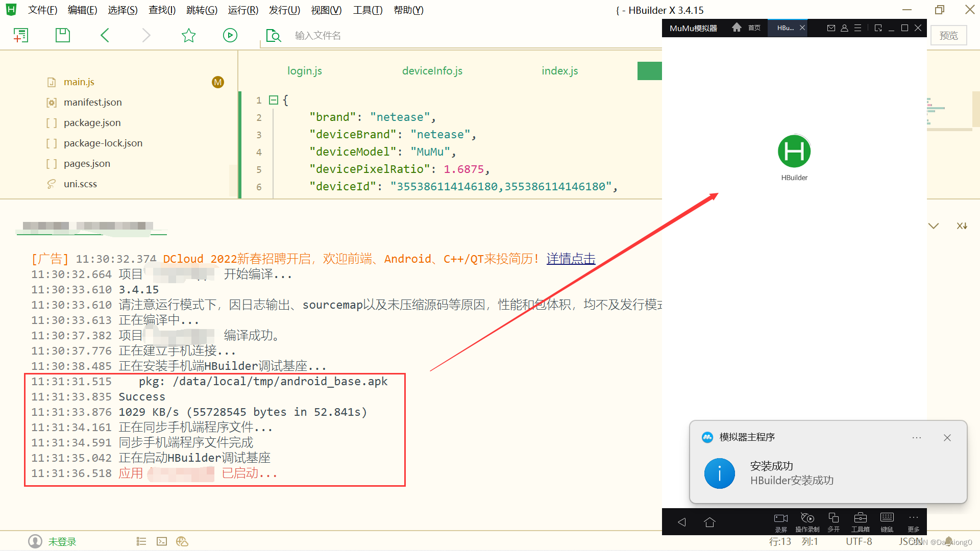Click the 行:13 line indicator in status bar
Image resolution: width=980 pixels, height=551 pixels.
[780, 542]
